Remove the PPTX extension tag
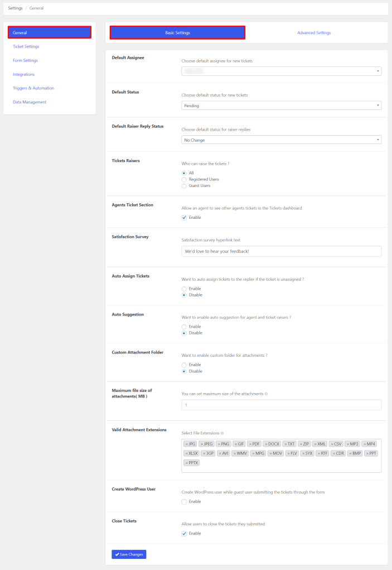Screen dimensions: 392x570 click(x=186, y=462)
